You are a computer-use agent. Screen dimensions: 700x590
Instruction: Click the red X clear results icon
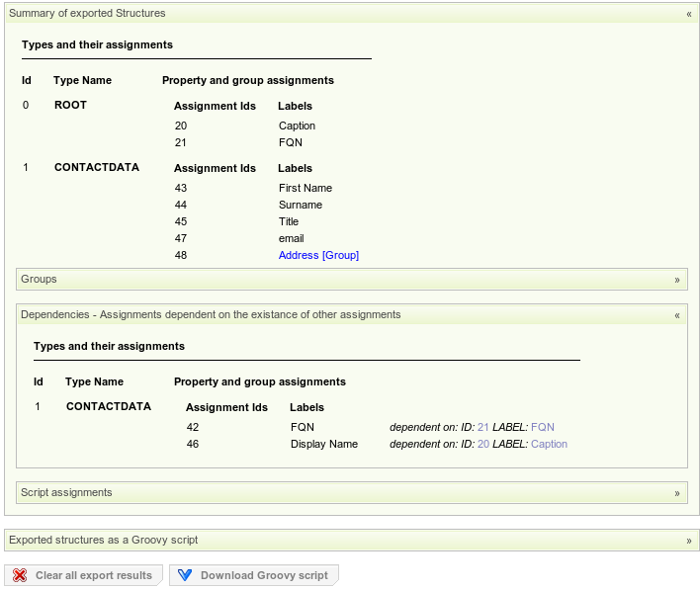20,575
